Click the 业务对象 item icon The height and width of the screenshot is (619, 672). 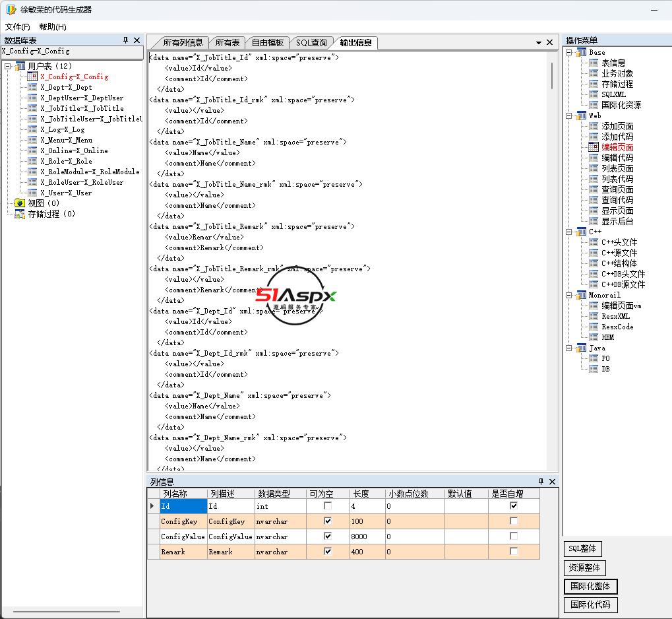[594, 73]
